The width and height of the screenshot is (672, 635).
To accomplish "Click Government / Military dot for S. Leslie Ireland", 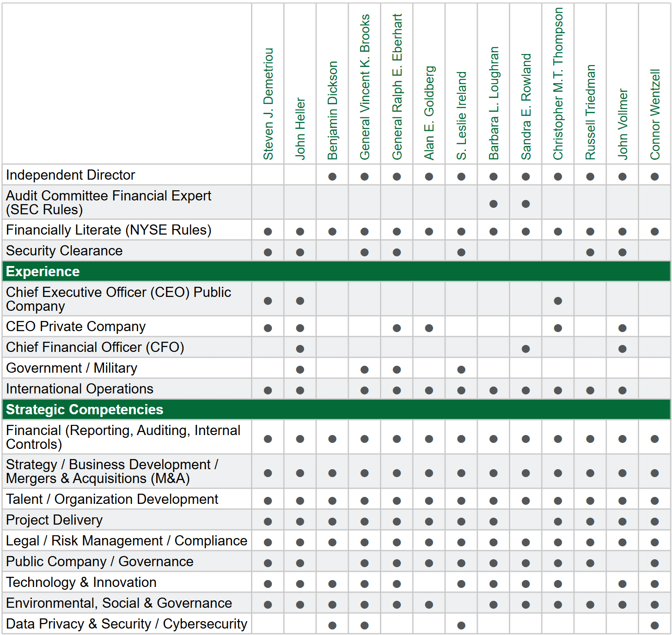I will click(x=461, y=369).
